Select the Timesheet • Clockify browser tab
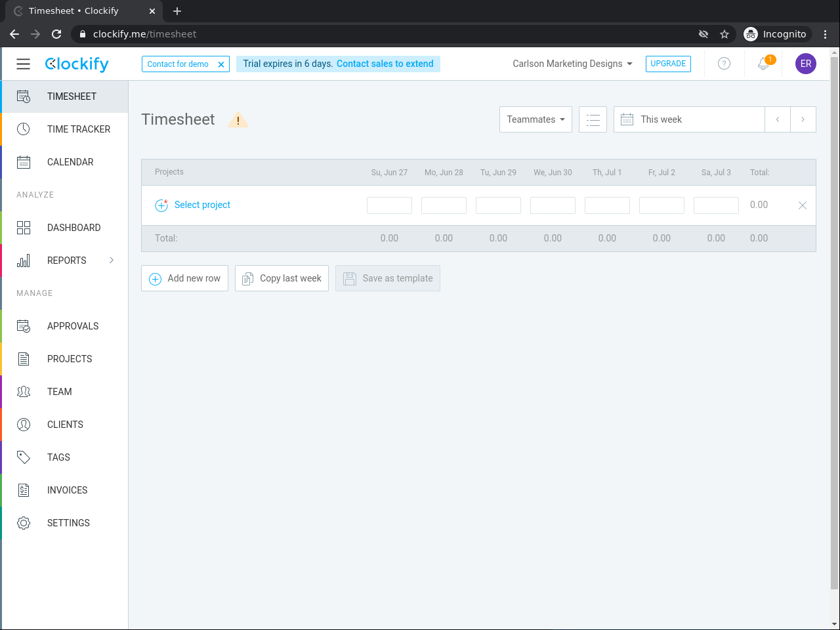840x630 pixels. [x=83, y=11]
